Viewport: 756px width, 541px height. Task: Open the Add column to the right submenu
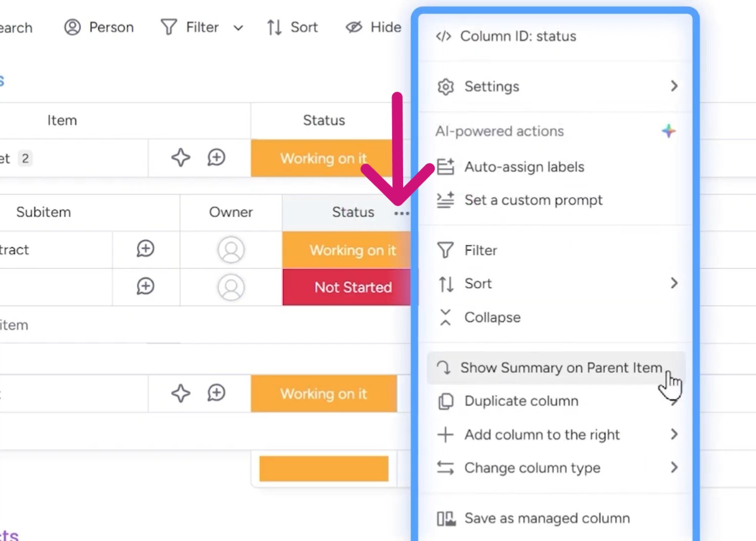point(542,434)
